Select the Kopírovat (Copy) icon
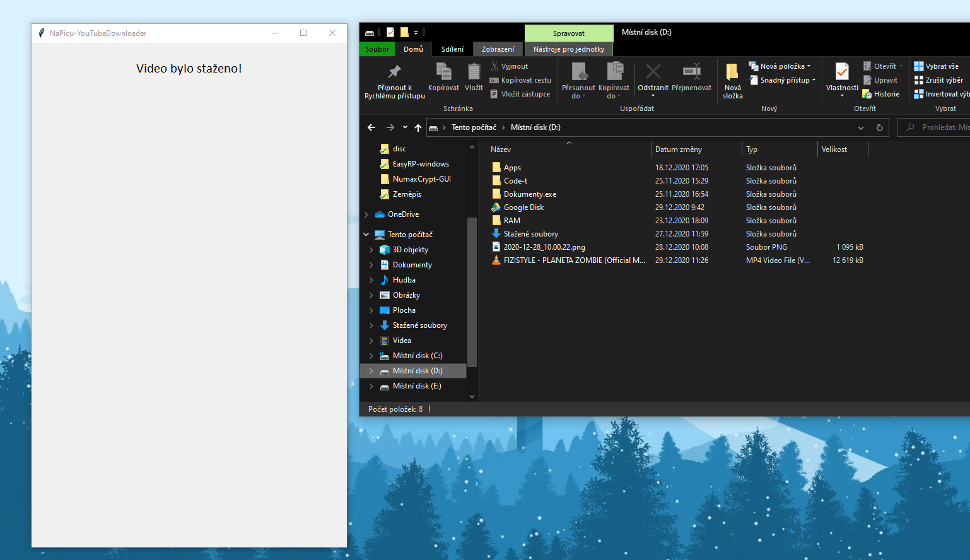 443,74
